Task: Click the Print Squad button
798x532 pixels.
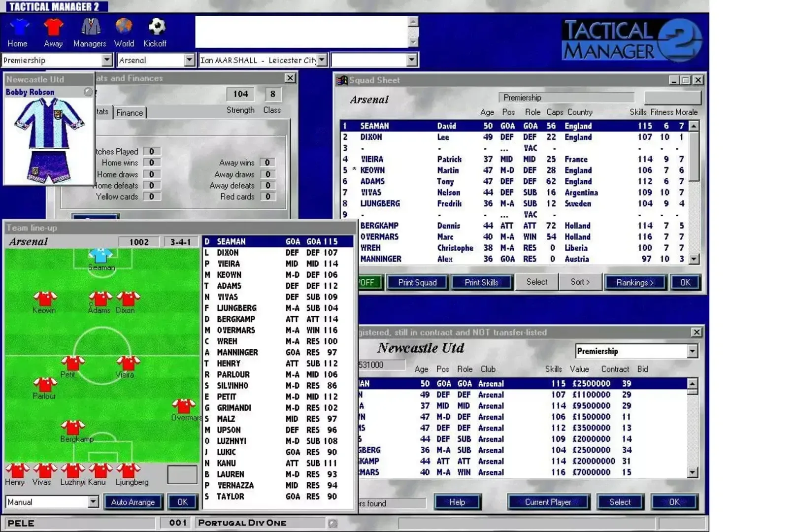Action: click(x=417, y=282)
